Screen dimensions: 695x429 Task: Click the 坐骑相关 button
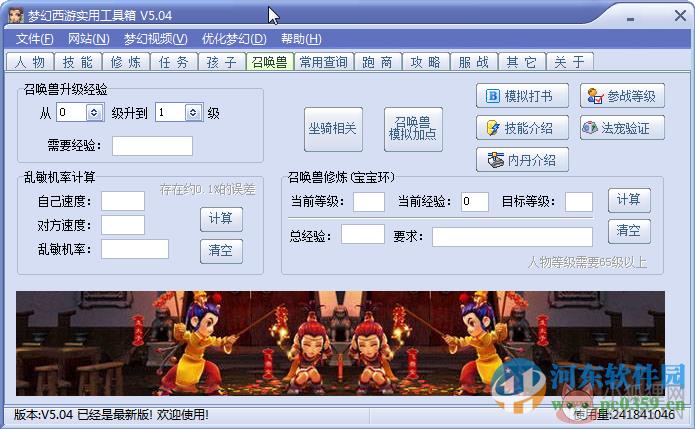[333, 129]
